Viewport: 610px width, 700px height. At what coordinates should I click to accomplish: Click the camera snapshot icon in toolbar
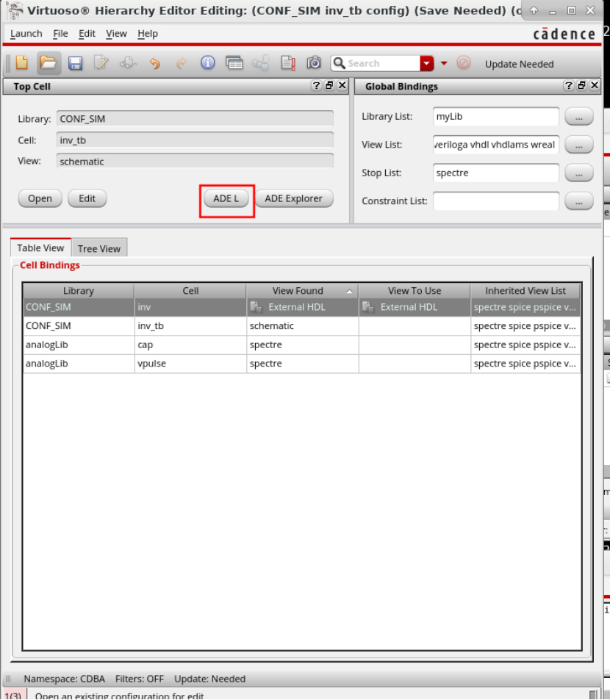point(314,63)
